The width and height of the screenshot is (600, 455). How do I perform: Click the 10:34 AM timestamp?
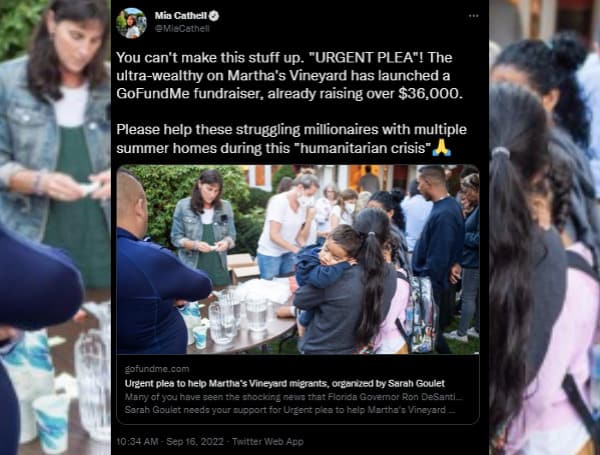[x=137, y=442]
